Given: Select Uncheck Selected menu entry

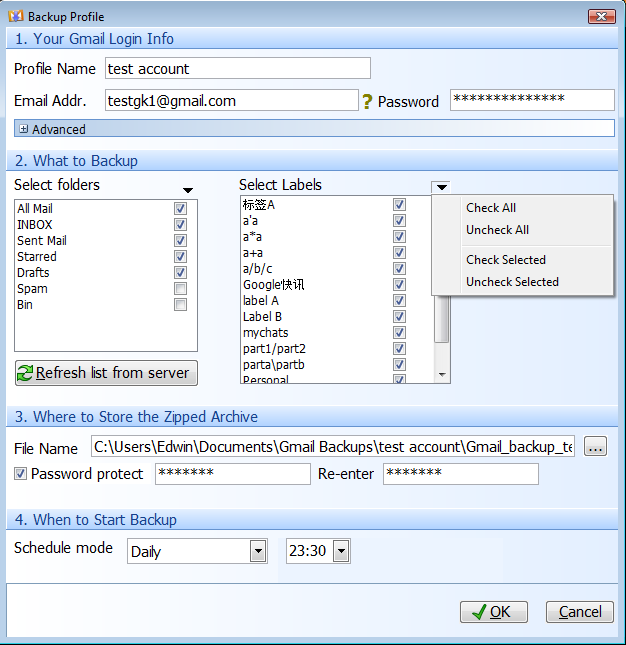Looking at the screenshot, I should 512,282.
